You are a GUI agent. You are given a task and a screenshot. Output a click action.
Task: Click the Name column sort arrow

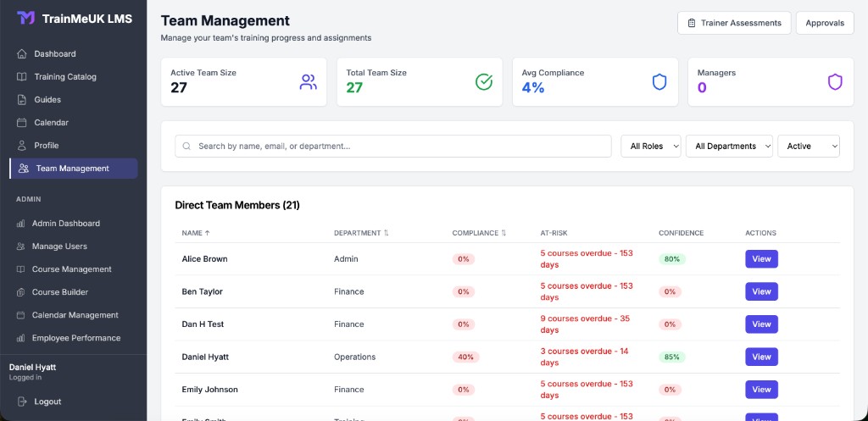coord(208,233)
